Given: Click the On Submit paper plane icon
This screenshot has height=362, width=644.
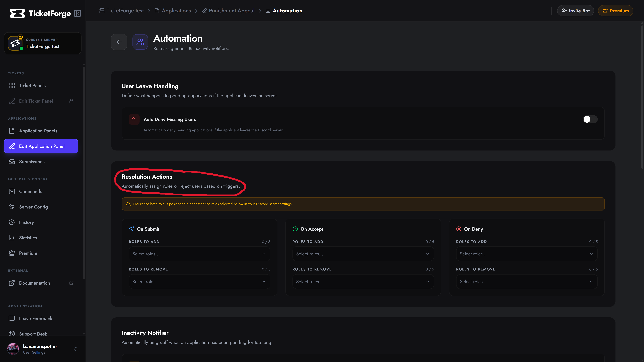Looking at the screenshot, I should pyautogui.click(x=131, y=229).
